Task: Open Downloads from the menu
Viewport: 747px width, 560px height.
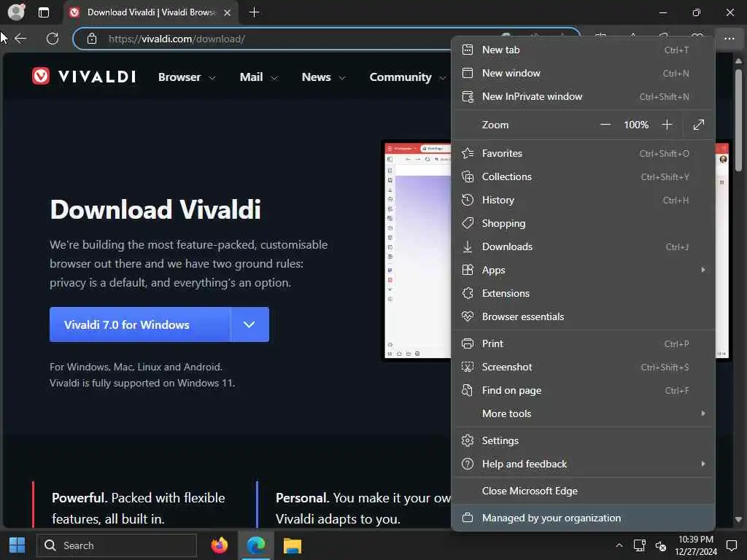Action: point(584,246)
